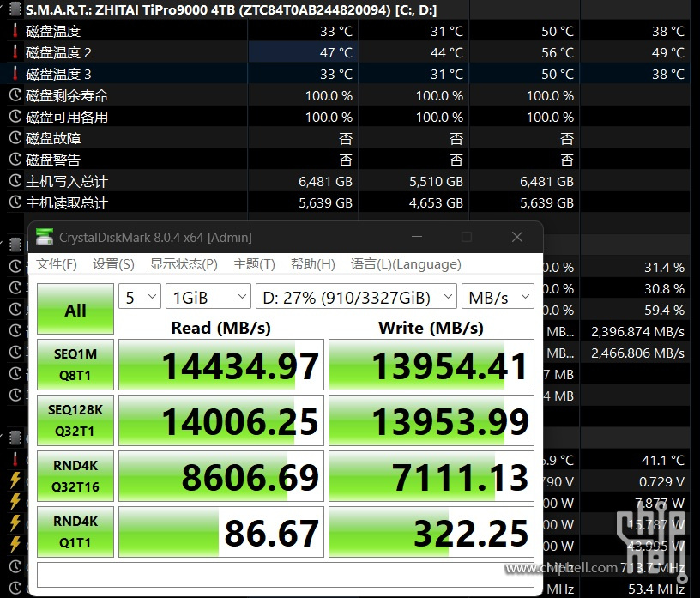The width and height of the screenshot is (700, 598).
Task: Click the RND4K Q32T16 read result 8606.69
Action: (221, 476)
